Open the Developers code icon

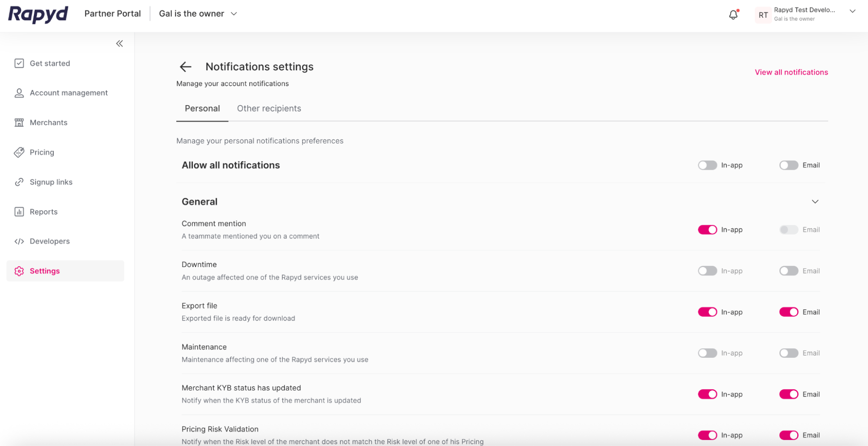19,241
